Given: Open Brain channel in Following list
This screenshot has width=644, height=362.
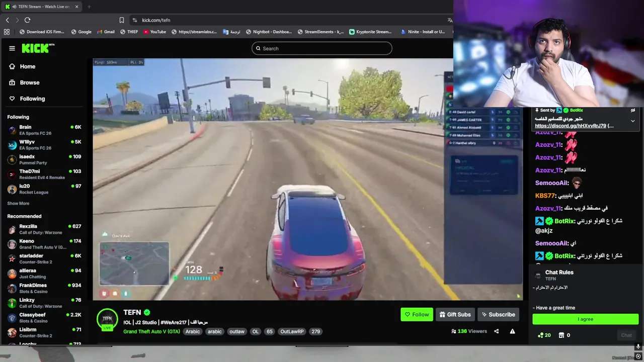Looking at the screenshot, I should point(44,130).
